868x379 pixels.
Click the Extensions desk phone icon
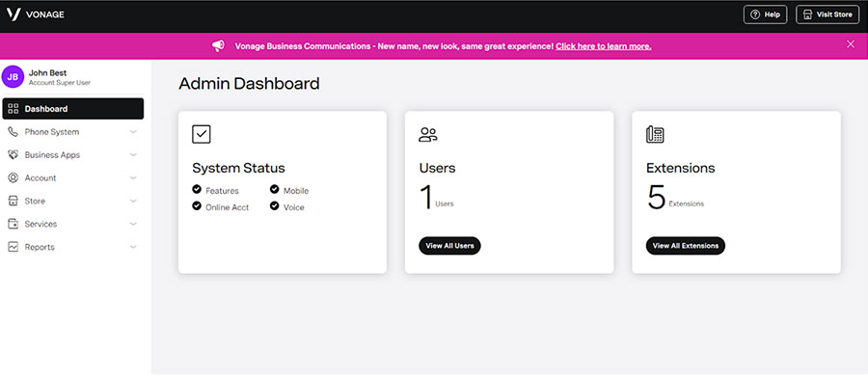pyautogui.click(x=656, y=134)
